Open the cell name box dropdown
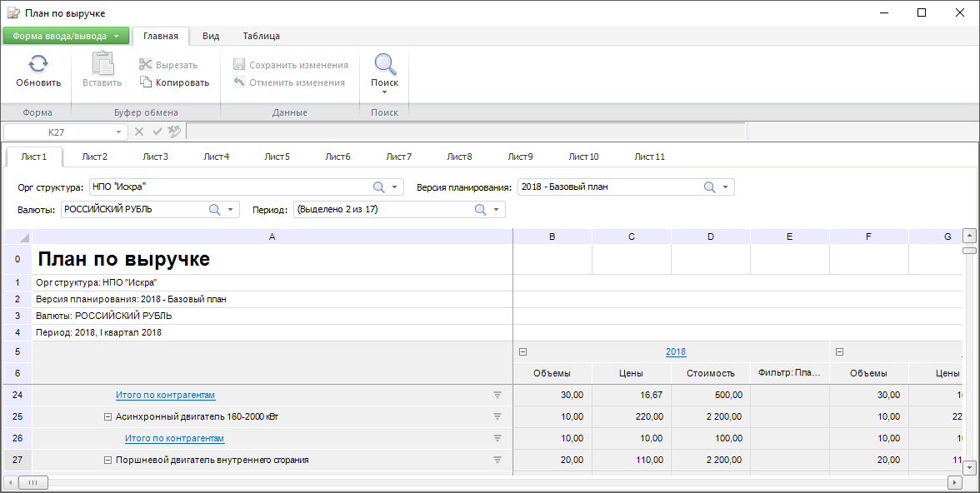Image resolution: width=980 pixels, height=493 pixels. (119, 132)
